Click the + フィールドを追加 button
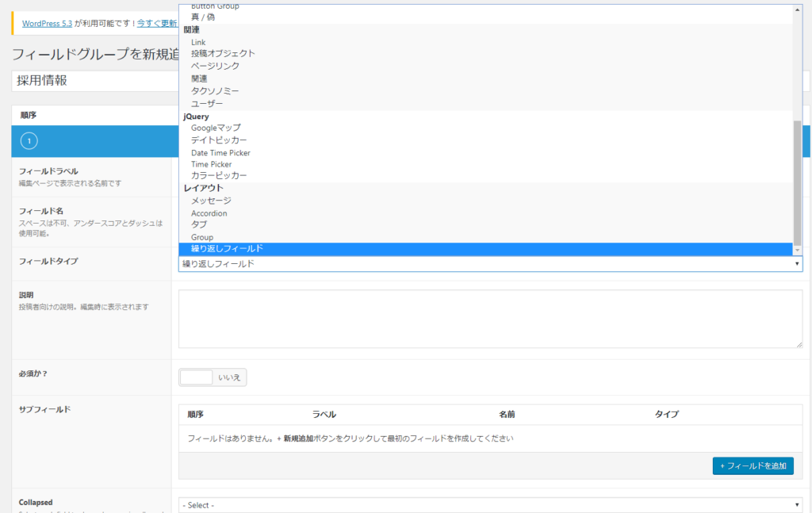Image resolution: width=812 pixels, height=513 pixels. 753,466
